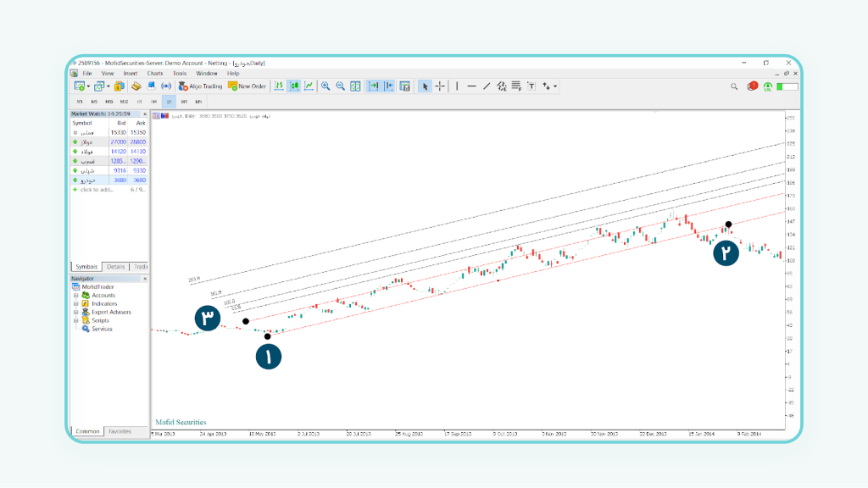The width and height of the screenshot is (868, 488).
Task: Select the Crosshair cursor tool
Action: point(440,86)
